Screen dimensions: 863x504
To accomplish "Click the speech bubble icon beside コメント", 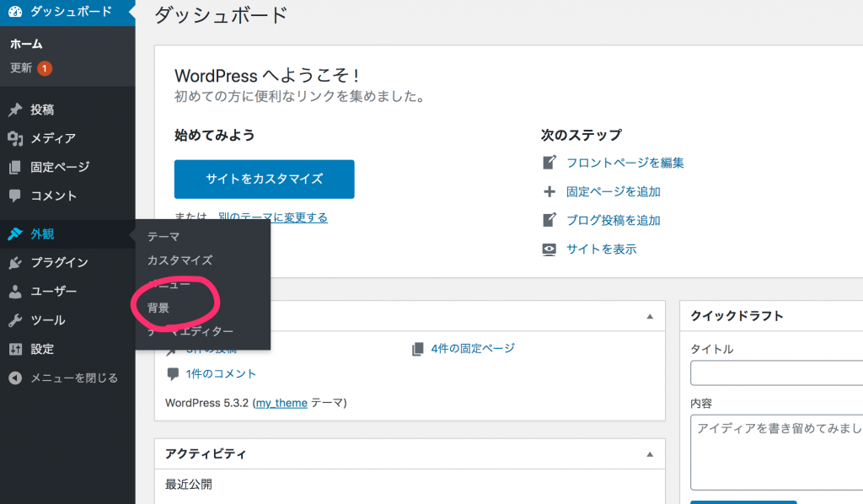I will point(15,196).
